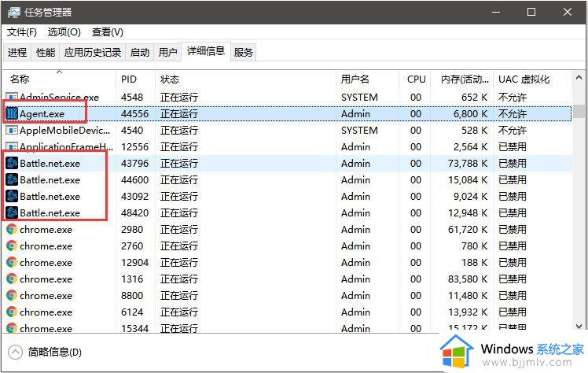Click memory value 61,720 K
This screenshot has height=373, width=588.
(x=468, y=230)
